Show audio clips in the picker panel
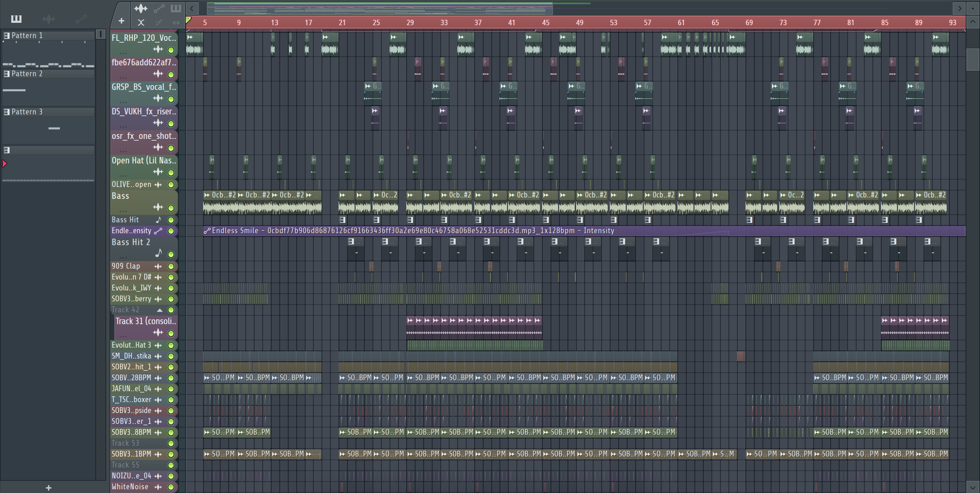 tap(49, 19)
